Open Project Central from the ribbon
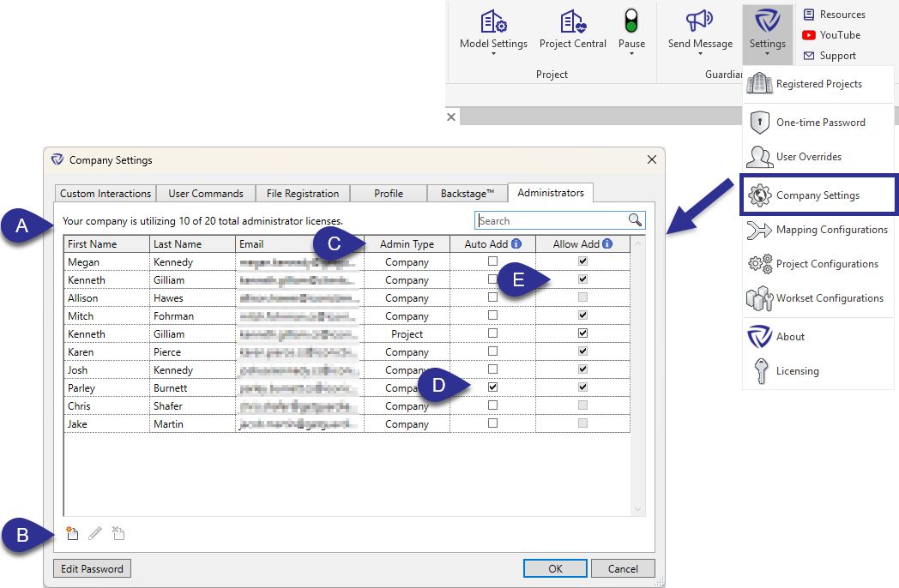 coord(572,33)
